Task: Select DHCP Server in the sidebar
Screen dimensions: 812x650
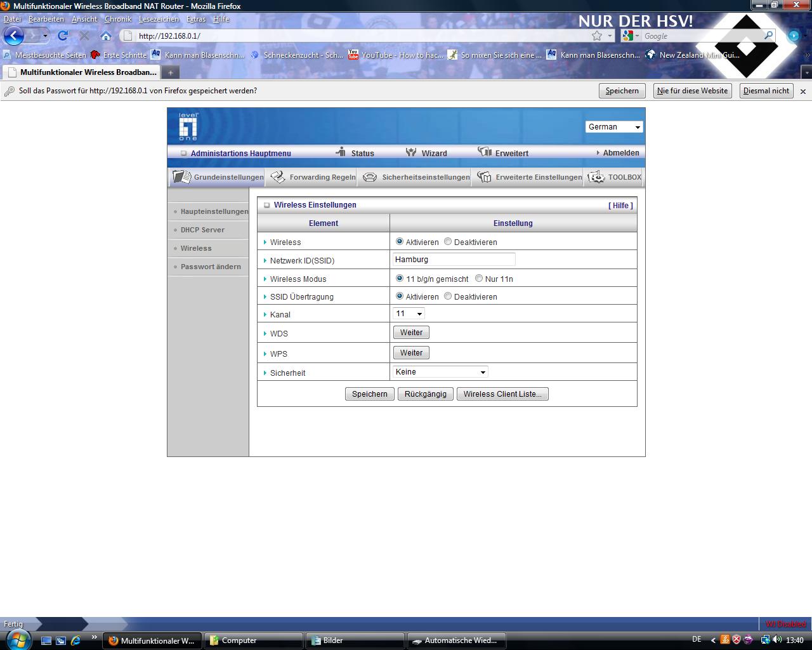Action: tap(202, 230)
